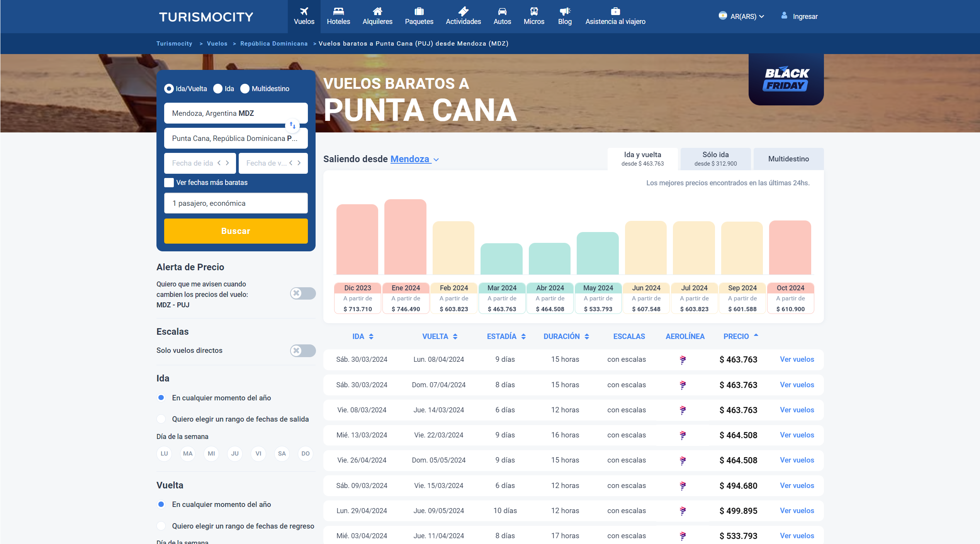980x544 pixels.
Task: Click the Micros bus icon
Action: (533, 11)
